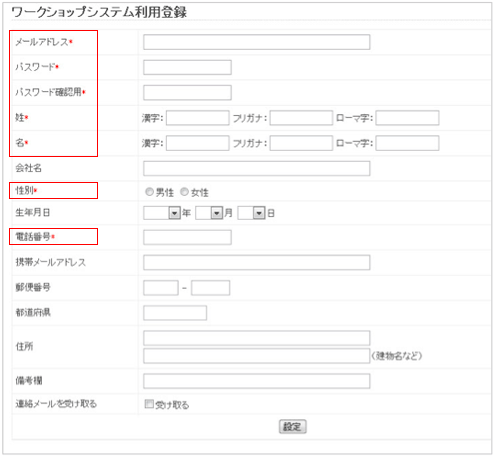The width and height of the screenshot is (496, 458).
Task: Enable the 受け取る checkbox
Action: (149, 404)
